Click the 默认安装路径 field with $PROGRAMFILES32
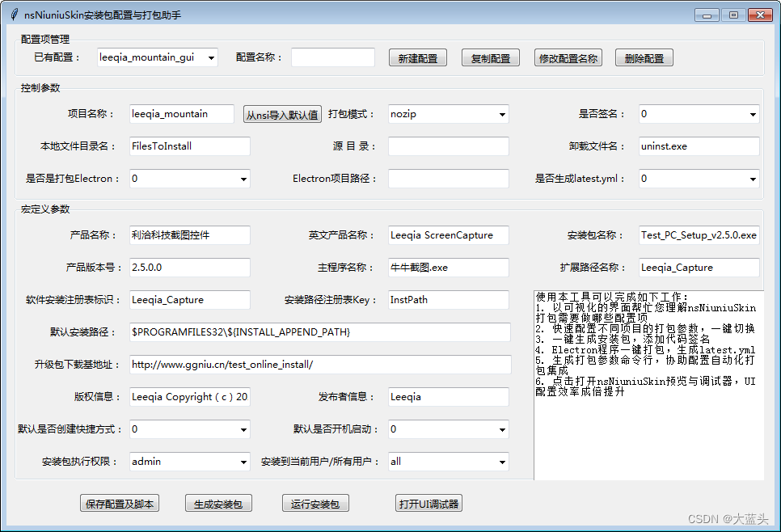This screenshot has width=781, height=532. coord(320,331)
